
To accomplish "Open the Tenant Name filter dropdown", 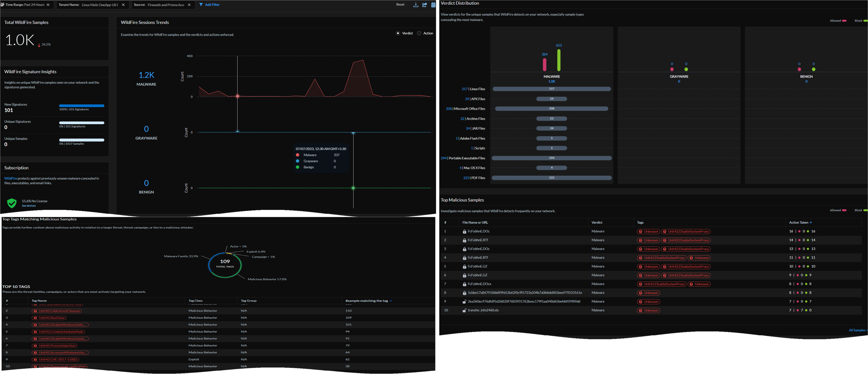I will coord(100,5).
